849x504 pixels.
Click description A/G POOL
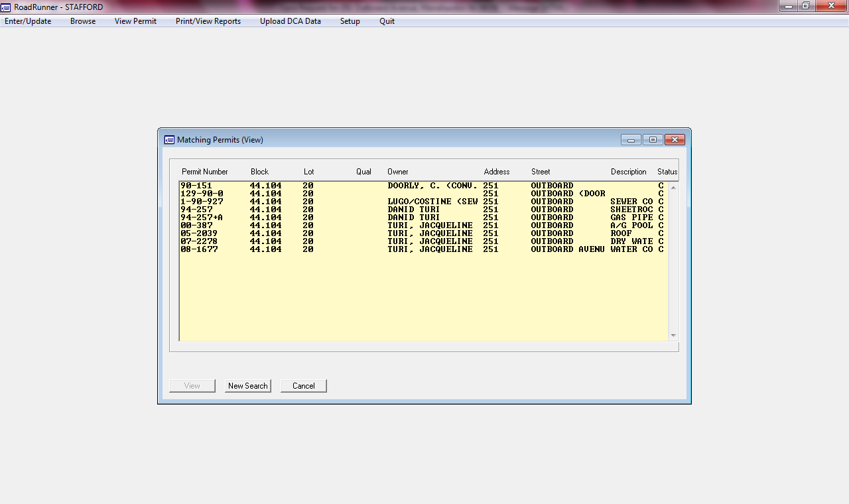pyautogui.click(x=631, y=225)
